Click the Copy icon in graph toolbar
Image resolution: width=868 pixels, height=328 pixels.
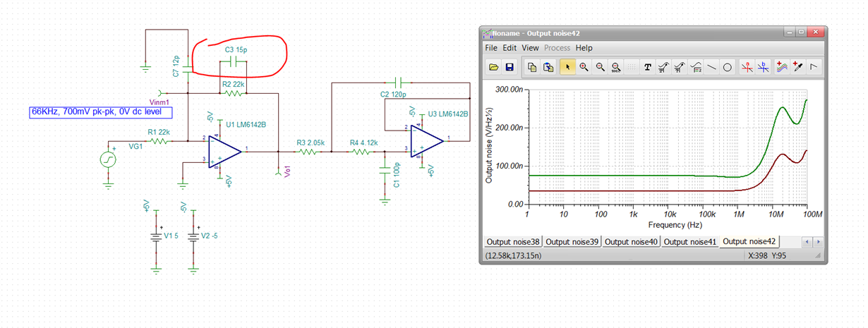533,67
